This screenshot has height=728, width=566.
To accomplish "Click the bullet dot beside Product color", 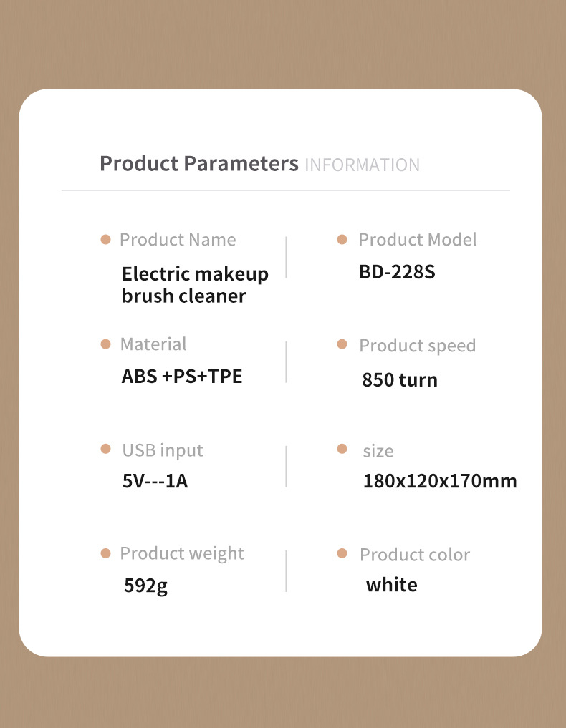I will pyautogui.click(x=342, y=553).
